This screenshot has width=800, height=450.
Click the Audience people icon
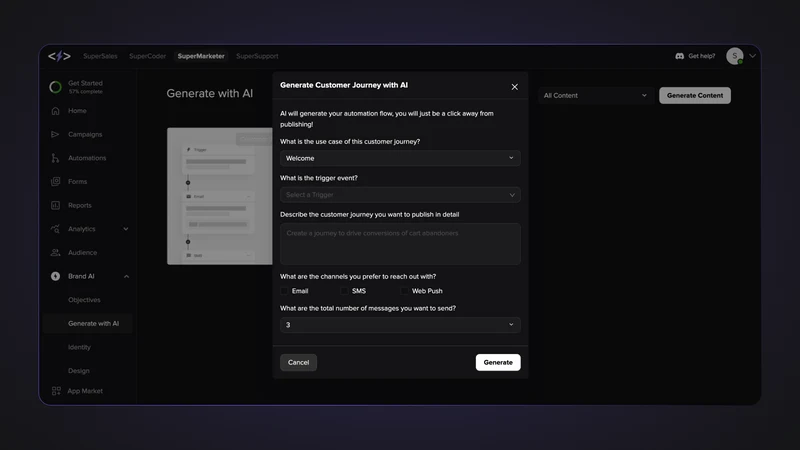click(56, 253)
